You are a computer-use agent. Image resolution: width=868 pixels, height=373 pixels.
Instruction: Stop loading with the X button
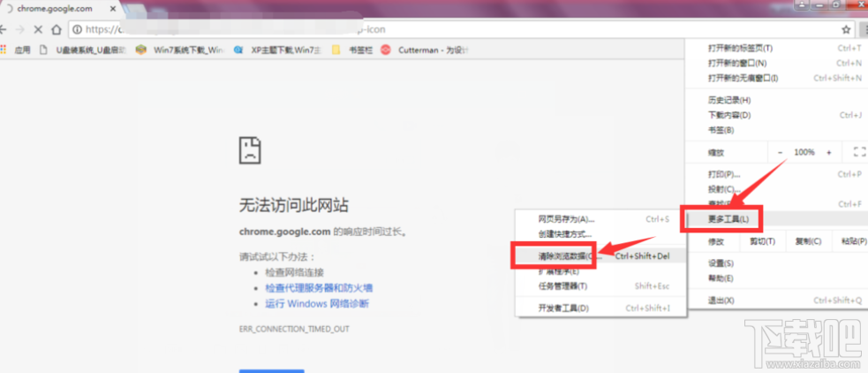[38, 29]
